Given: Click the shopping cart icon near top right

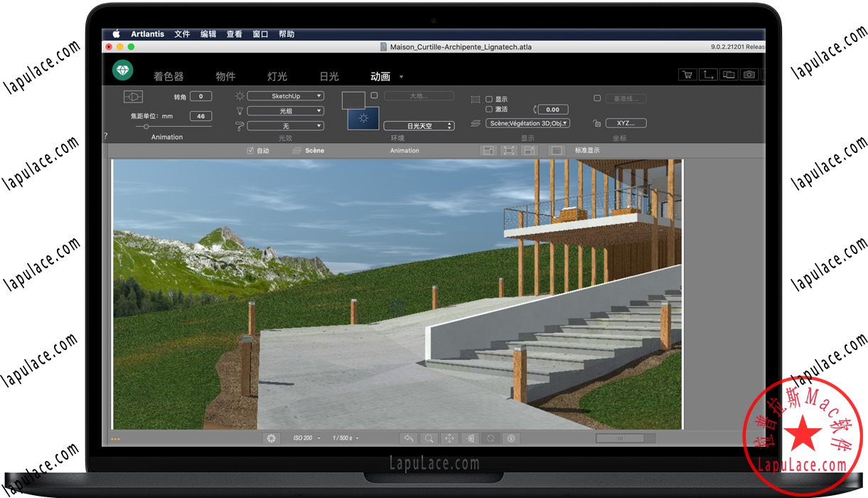Looking at the screenshot, I should [687, 74].
